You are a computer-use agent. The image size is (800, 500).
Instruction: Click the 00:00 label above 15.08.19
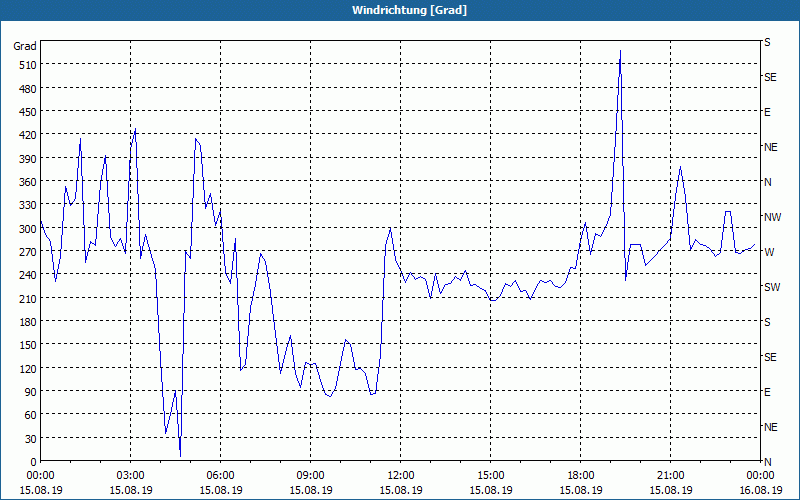click(x=40, y=476)
